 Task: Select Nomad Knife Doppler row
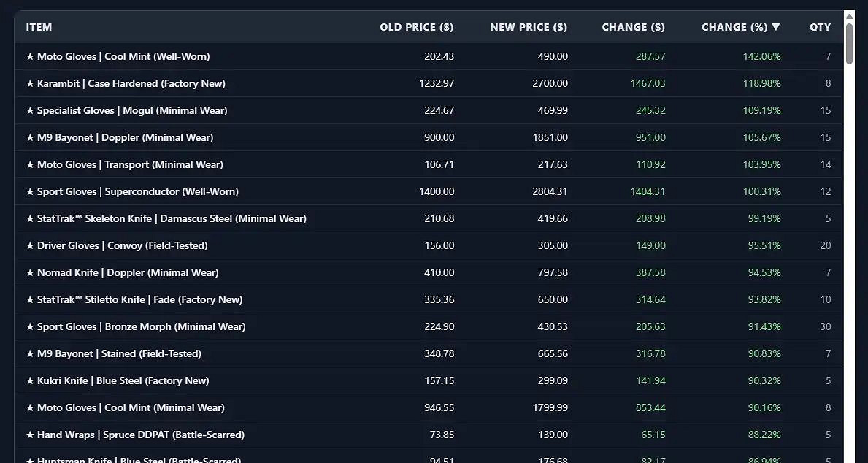122,272
